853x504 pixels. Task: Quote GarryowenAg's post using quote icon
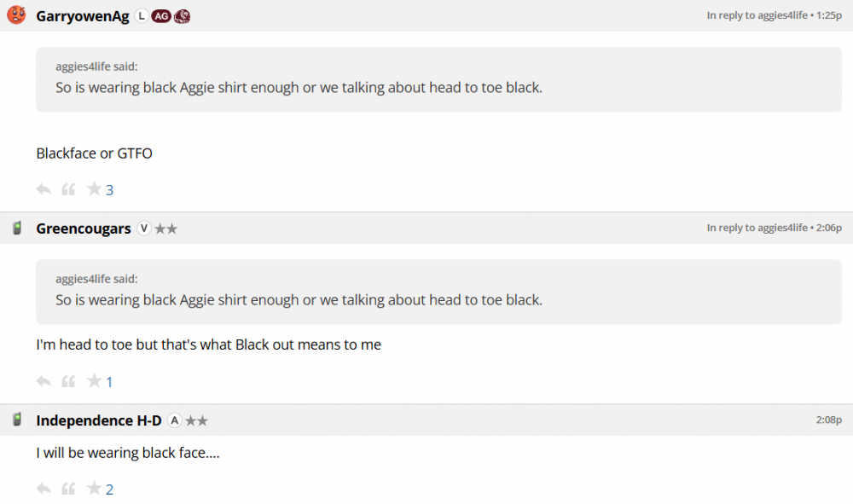click(68, 189)
